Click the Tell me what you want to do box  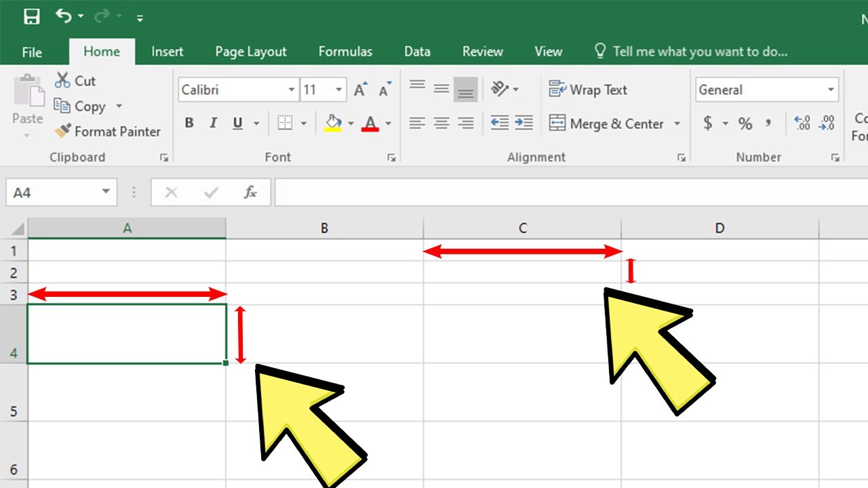(x=691, y=52)
